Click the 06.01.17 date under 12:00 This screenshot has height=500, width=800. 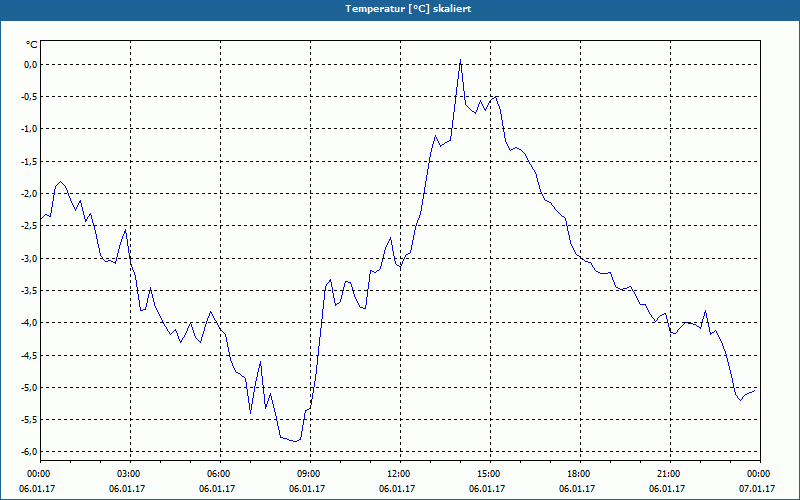(x=397, y=488)
